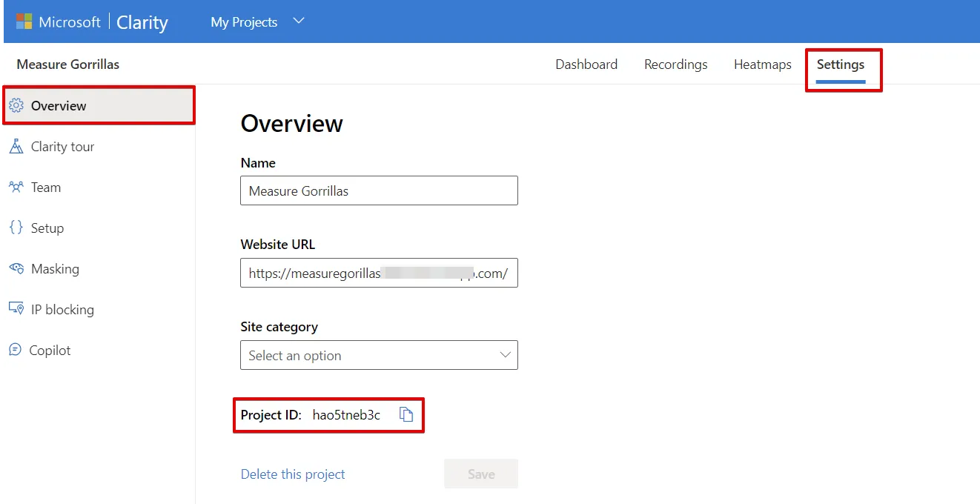Click the IP blocking monitor icon
The image size is (980, 504).
coord(16,309)
